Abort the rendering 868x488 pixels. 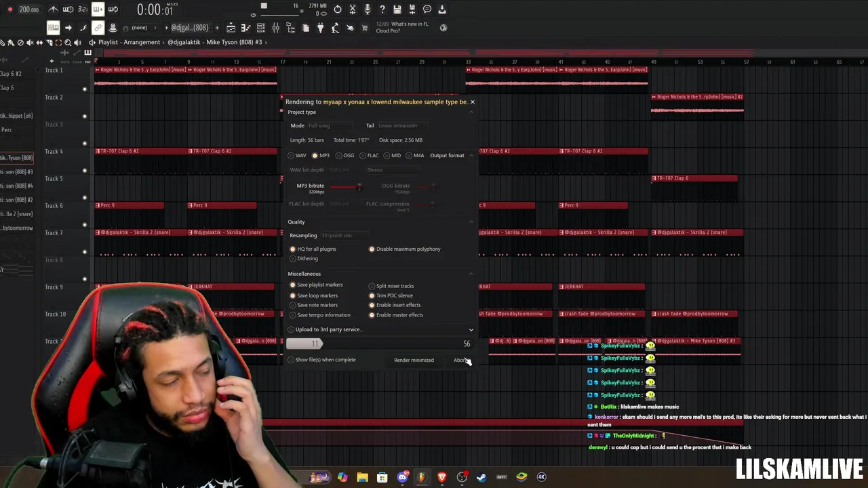click(x=461, y=360)
